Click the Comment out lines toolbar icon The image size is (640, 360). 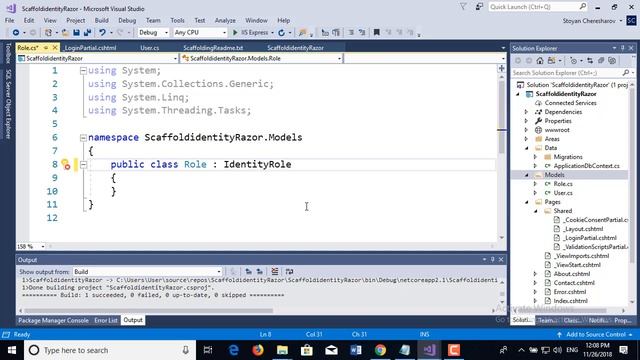click(351, 32)
